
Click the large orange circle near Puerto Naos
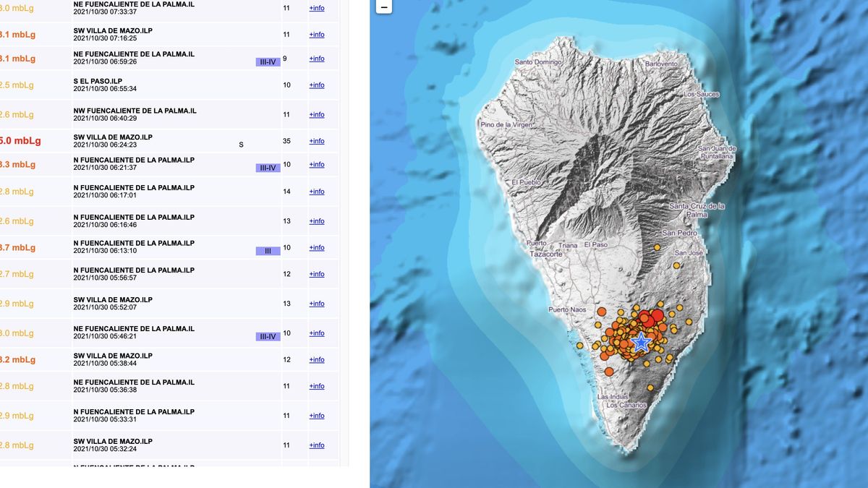click(x=601, y=312)
